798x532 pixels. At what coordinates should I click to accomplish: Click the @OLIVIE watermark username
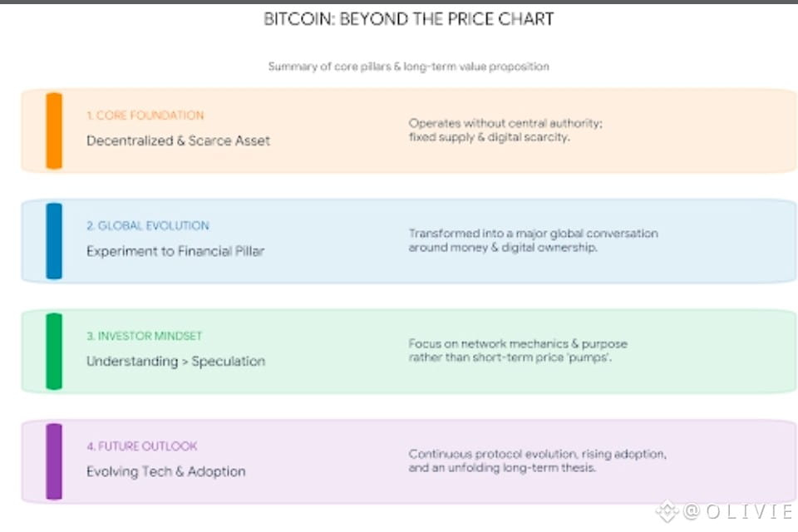tap(738, 511)
